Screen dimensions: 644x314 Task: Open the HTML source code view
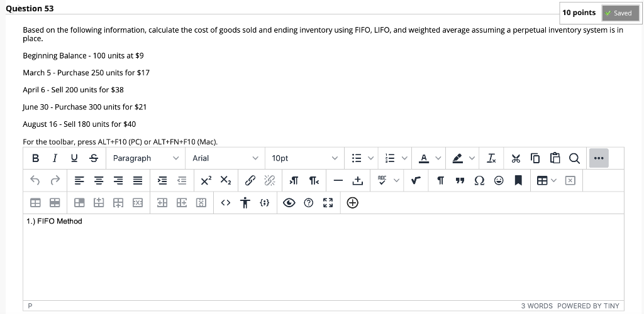pos(226,202)
